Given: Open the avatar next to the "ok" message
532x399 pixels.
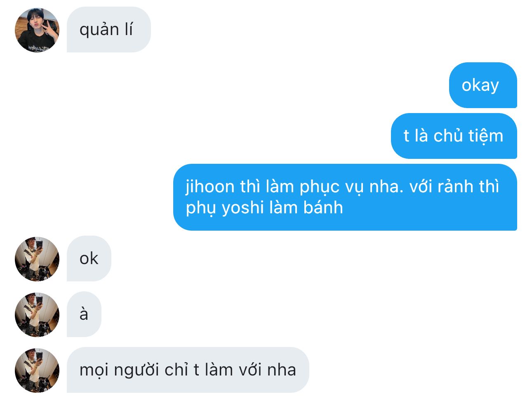Looking at the screenshot, I should click(x=37, y=259).
